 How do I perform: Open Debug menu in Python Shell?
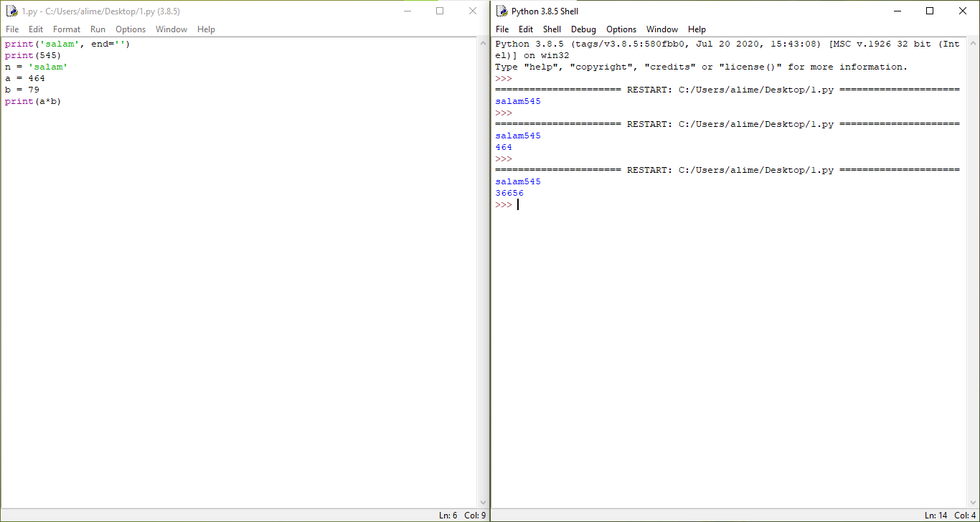click(x=583, y=29)
